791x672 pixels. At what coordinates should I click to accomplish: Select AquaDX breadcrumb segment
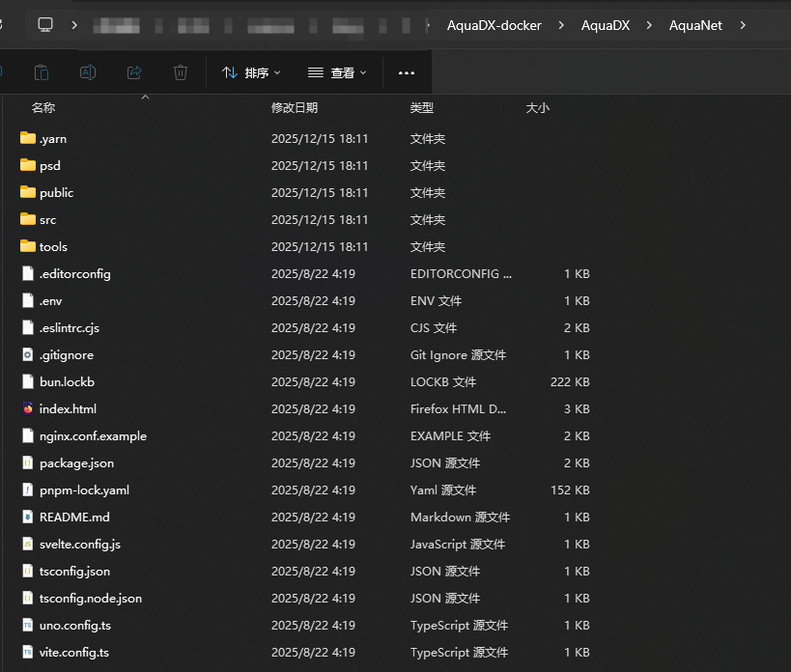606,25
